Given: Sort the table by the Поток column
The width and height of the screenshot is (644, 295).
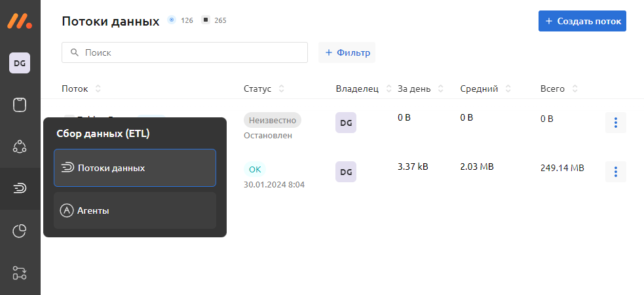Looking at the screenshot, I should [x=98, y=88].
